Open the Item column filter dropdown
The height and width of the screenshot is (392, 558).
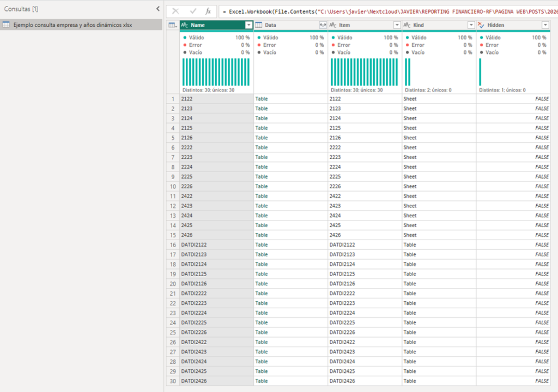click(x=396, y=25)
